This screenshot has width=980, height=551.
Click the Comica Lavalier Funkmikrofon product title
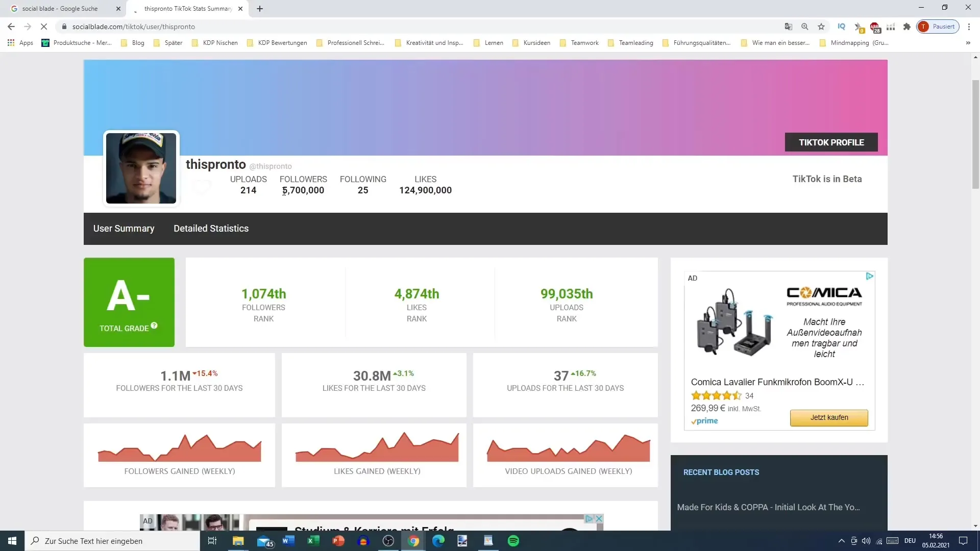point(777,382)
